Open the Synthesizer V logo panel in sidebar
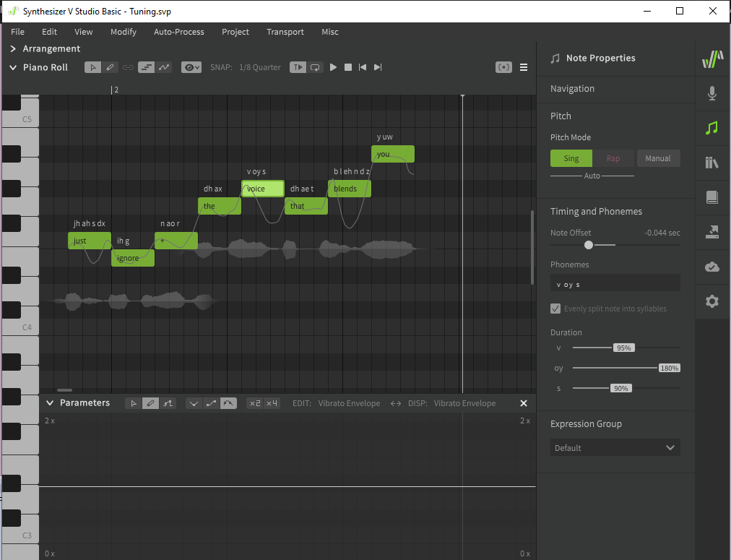731x560 pixels. click(712, 59)
